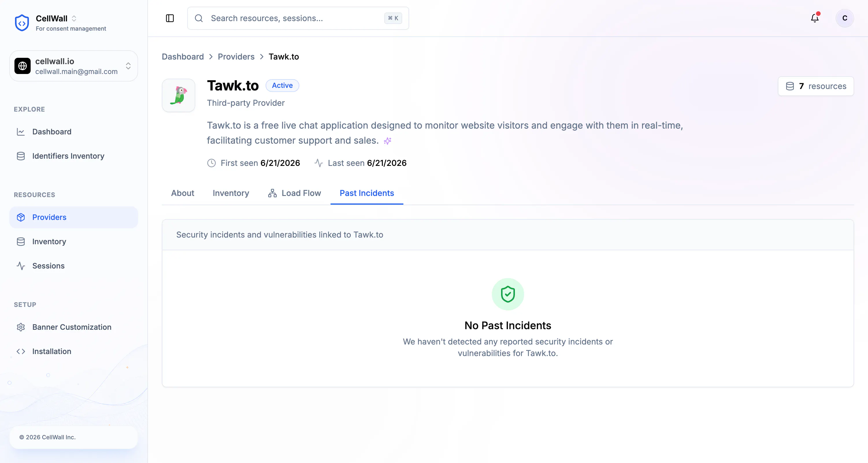Click the Dashboard chart icon
Screen dimensions: 868x463
click(21, 132)
